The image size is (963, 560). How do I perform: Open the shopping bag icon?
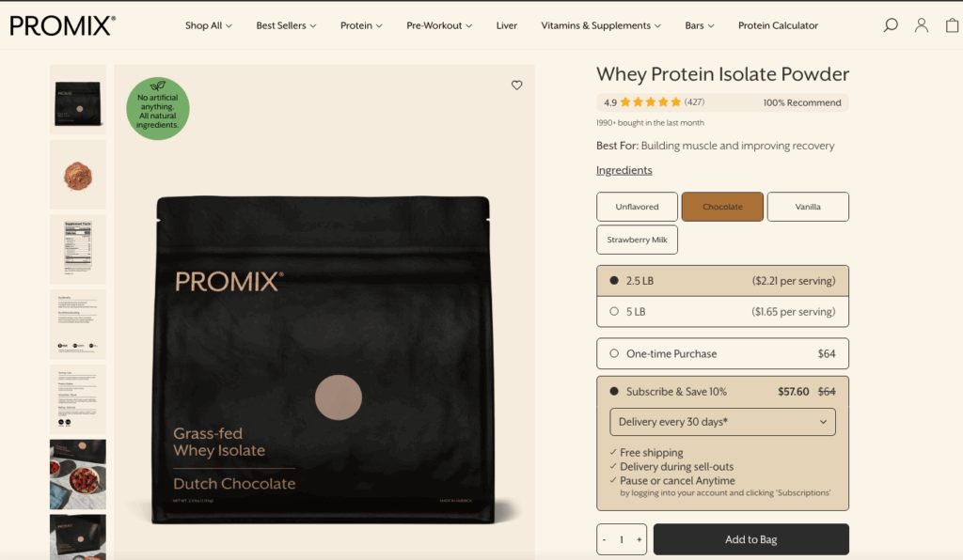[952, 25]
